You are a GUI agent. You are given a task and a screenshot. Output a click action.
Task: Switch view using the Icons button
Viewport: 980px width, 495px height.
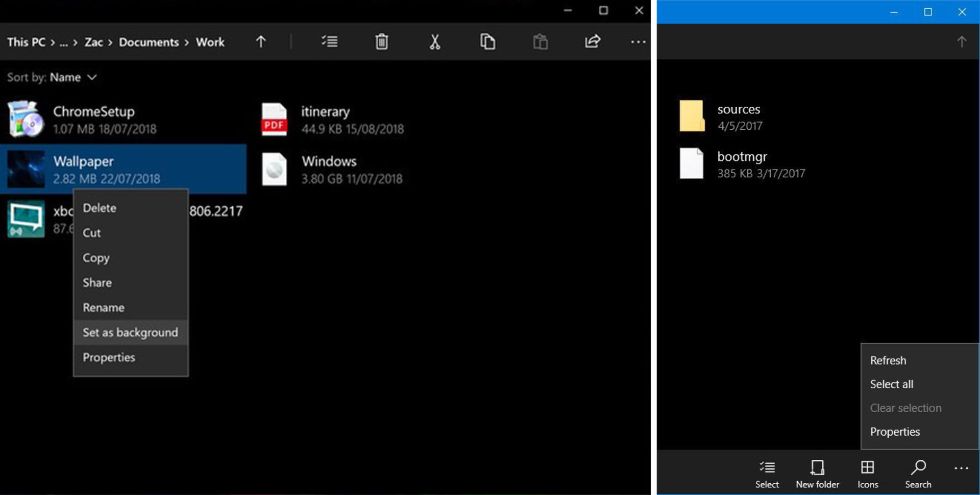867,473
